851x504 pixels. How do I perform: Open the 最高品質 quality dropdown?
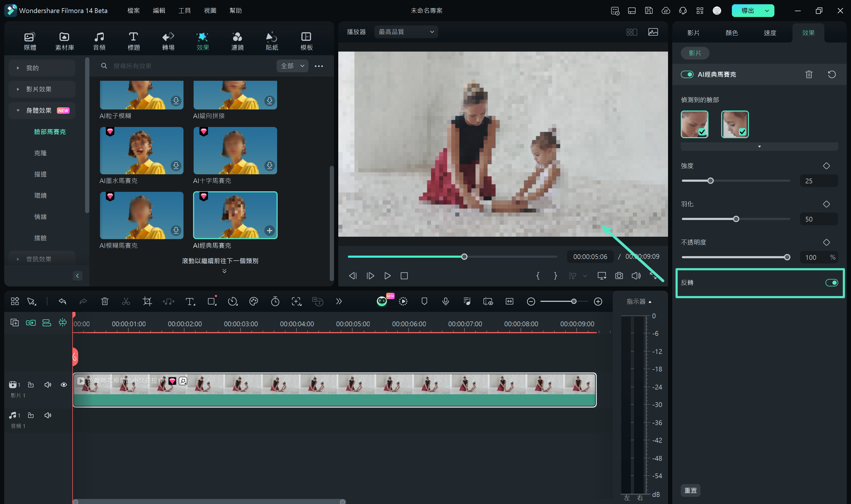coord(406,32)
